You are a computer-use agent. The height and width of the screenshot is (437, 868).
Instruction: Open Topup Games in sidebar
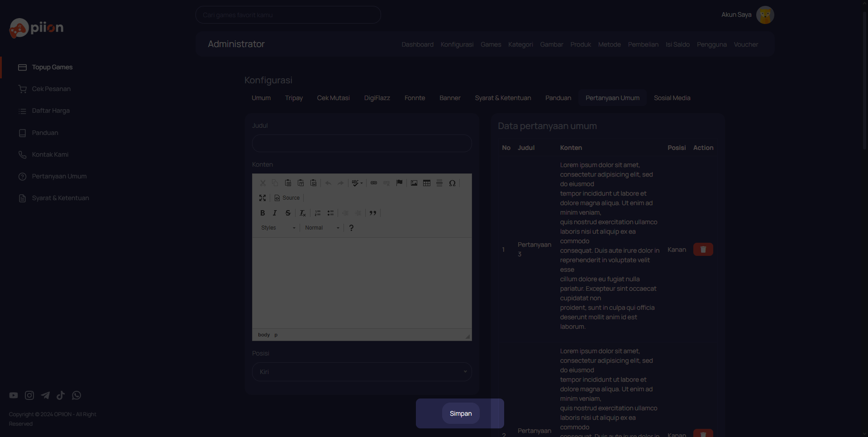pos(52,67)
